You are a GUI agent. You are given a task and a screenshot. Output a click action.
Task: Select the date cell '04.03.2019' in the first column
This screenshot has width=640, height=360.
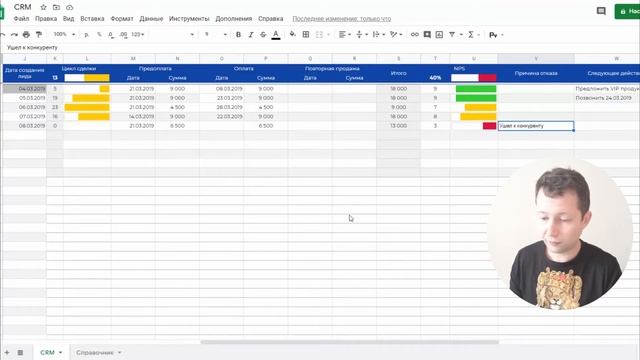coord(24,89)
